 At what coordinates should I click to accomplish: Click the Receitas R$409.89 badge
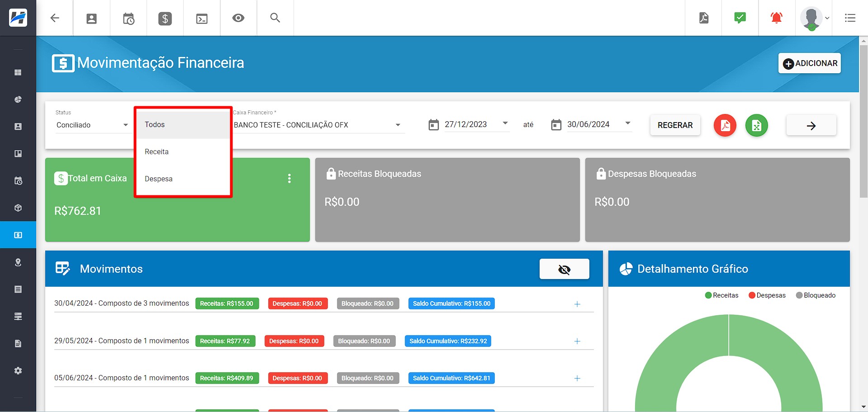[x=227, y=378]
